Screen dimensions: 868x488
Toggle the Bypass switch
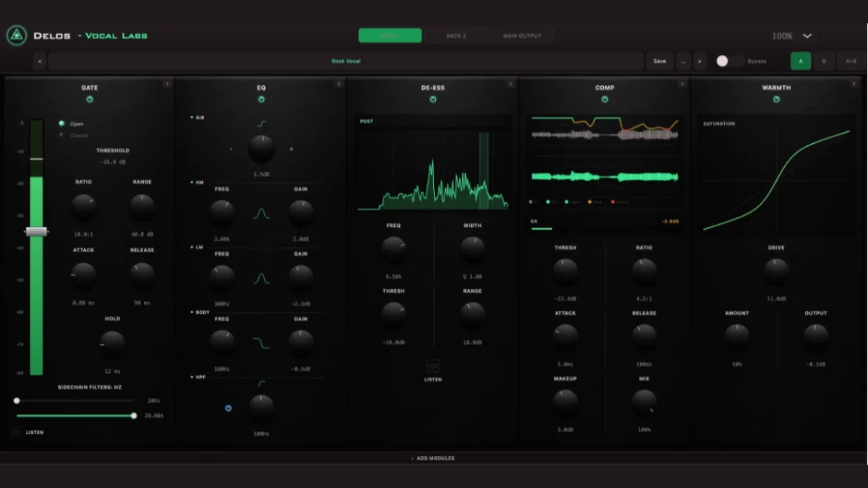pos(729,61)
